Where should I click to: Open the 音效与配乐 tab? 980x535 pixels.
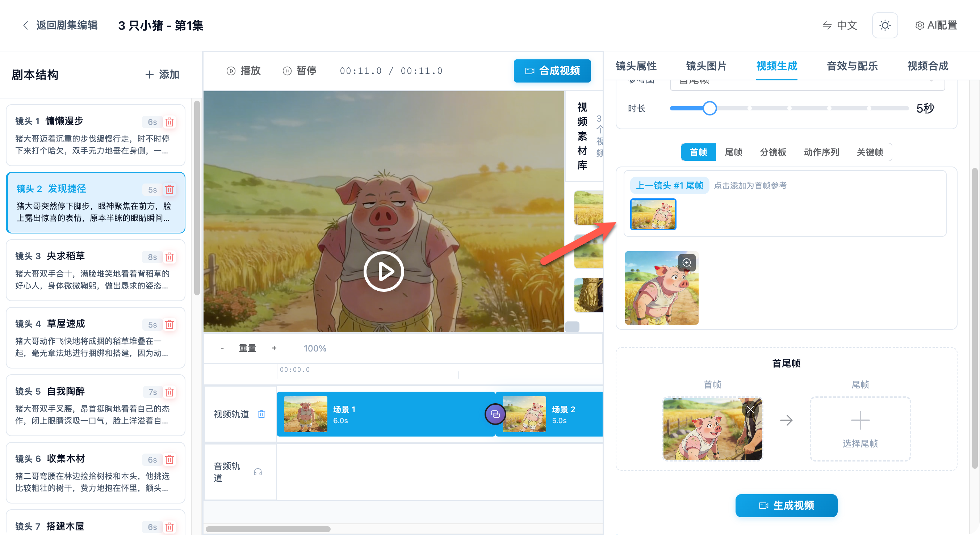[x=852, y=66]
